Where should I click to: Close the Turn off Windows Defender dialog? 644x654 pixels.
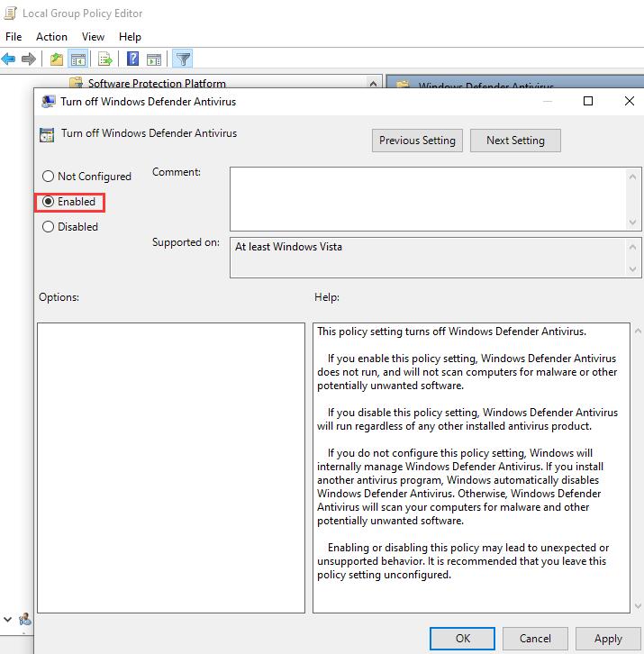click(x=630, y=101)
